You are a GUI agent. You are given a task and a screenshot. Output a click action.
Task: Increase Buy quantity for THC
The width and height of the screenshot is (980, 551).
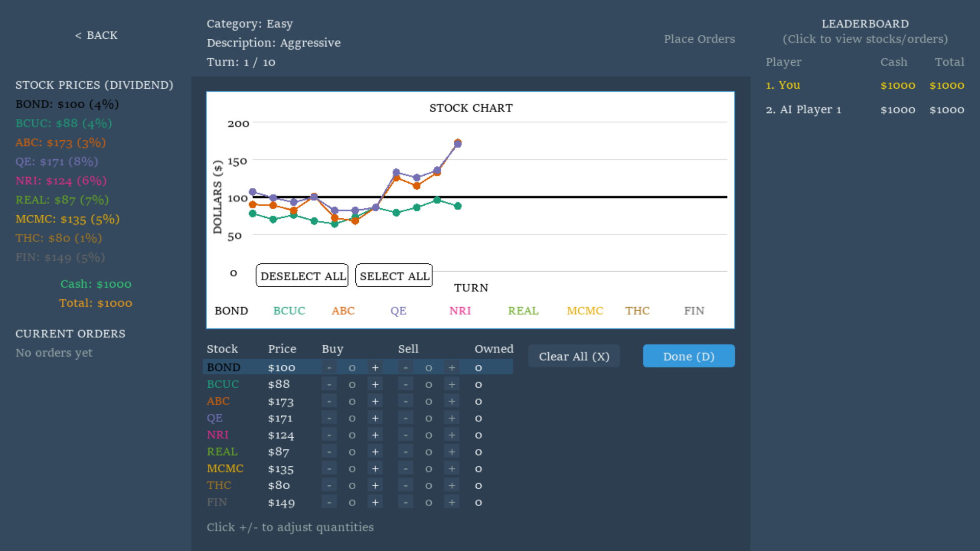click(375, 485)
